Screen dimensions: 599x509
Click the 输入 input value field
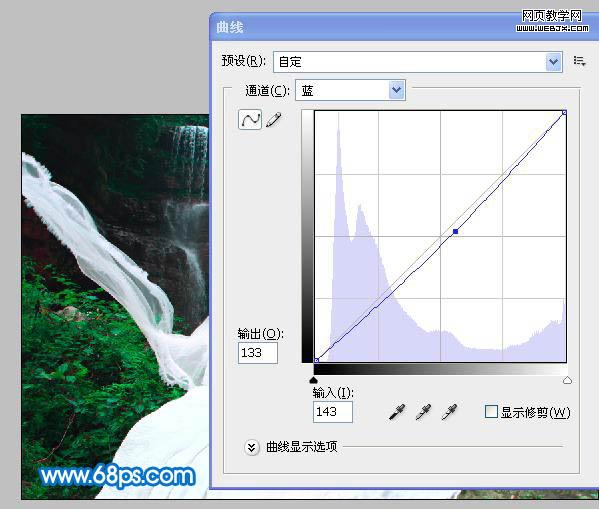point(332,412)
